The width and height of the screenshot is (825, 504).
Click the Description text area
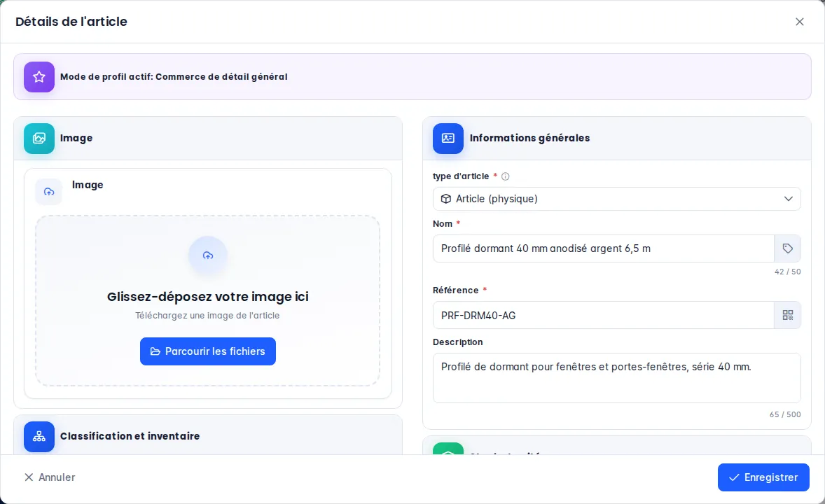616,378
